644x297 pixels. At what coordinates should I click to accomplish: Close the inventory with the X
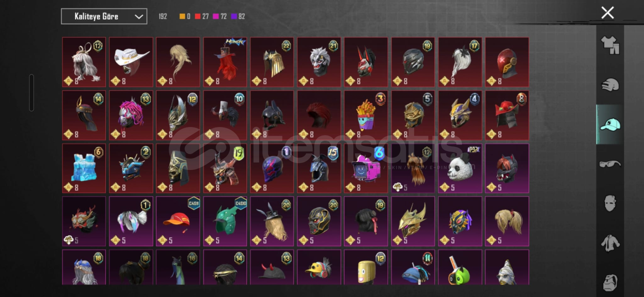[607, 13]
